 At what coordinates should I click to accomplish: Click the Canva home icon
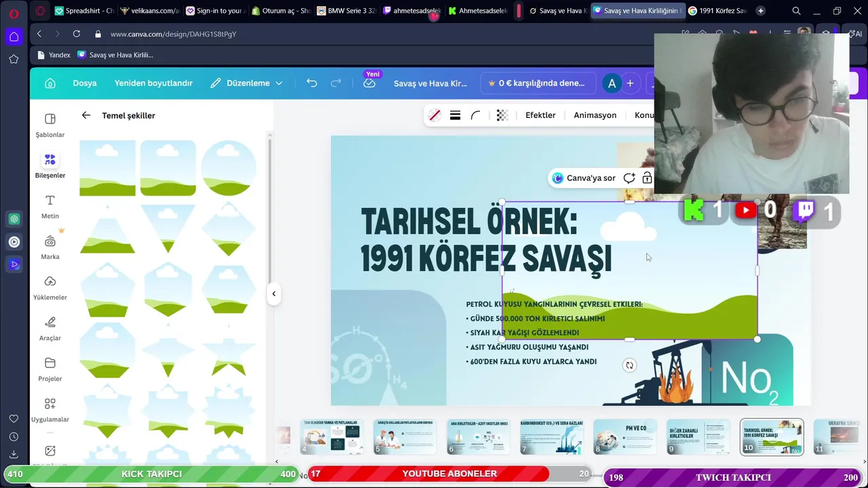pyautogui.click(x=50, y=83)
